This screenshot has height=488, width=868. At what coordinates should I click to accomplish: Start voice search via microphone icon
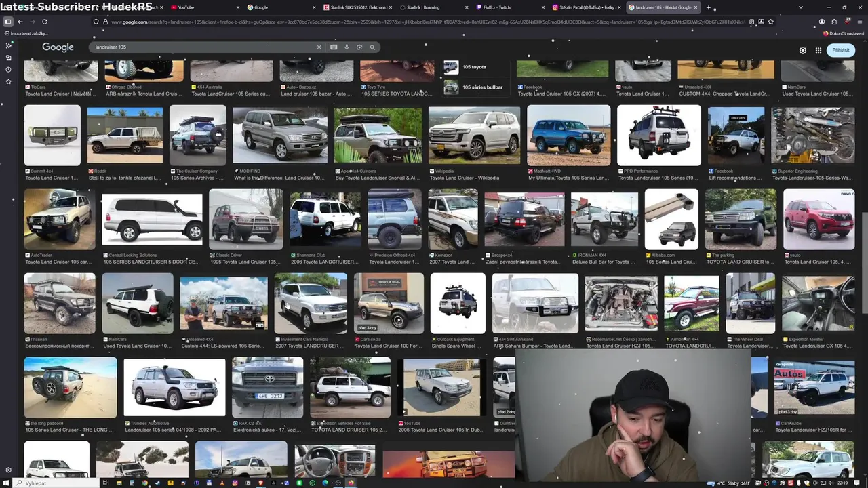(347, 47)
